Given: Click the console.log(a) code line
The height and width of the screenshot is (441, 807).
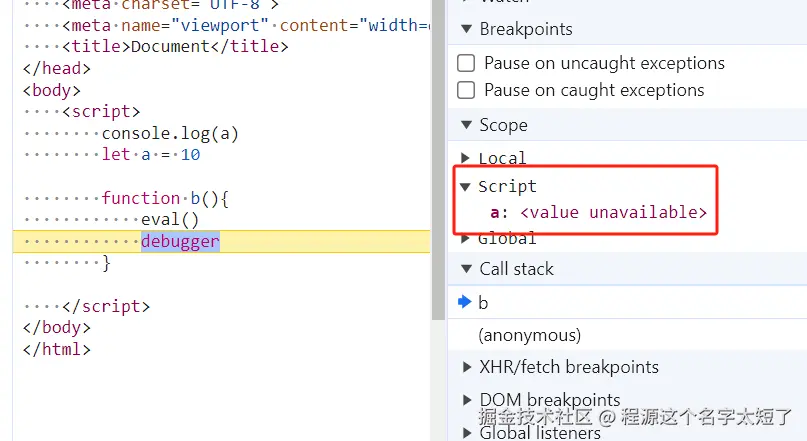Looking at the screenshot, I should [x=170, y=134].
